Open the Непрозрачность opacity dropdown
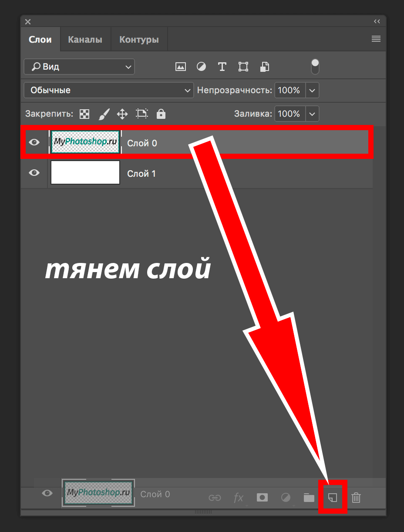The width and height of the screenshot is (404, 532). [x=312, y=90]
